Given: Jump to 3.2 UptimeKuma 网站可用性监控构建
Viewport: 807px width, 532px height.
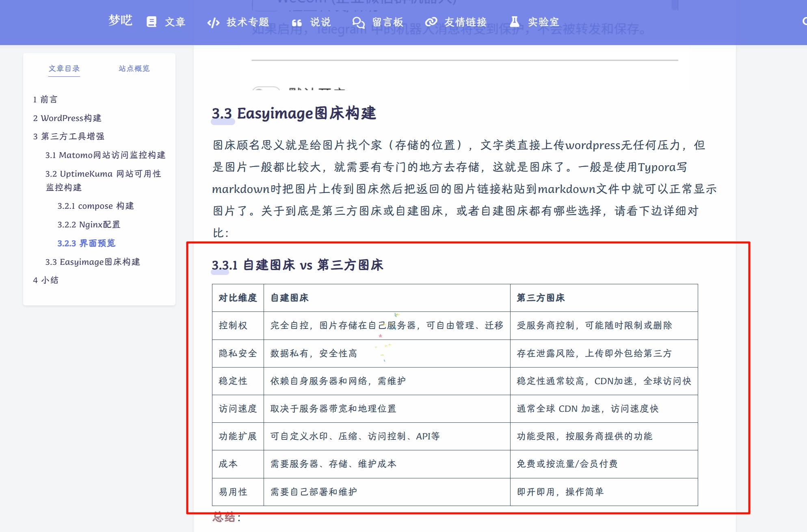Looking at the screenshot, I should [x=104, y=180].
